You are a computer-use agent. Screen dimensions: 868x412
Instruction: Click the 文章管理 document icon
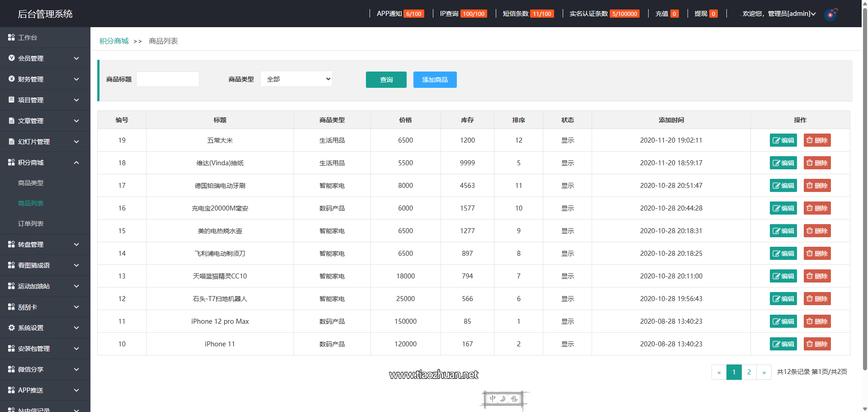(11, 121)
